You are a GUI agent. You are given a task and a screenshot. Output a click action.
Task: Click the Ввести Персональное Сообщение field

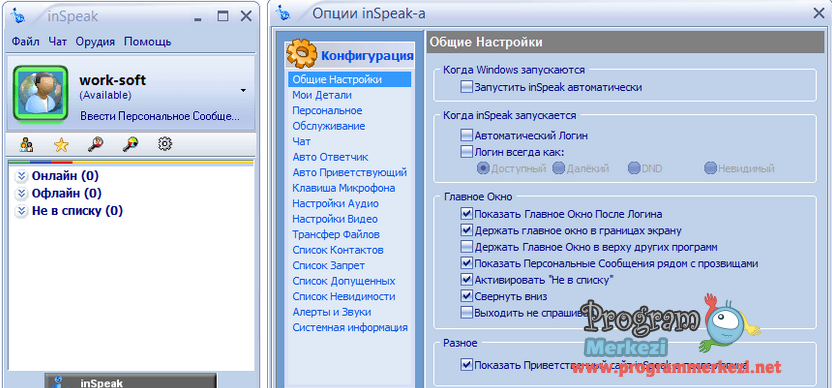click(160, 116)
